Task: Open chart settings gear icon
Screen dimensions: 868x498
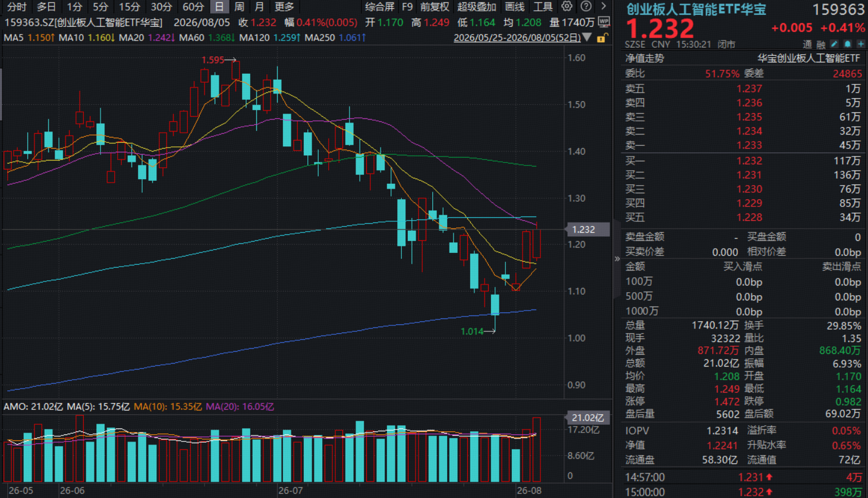Action: 567,6
